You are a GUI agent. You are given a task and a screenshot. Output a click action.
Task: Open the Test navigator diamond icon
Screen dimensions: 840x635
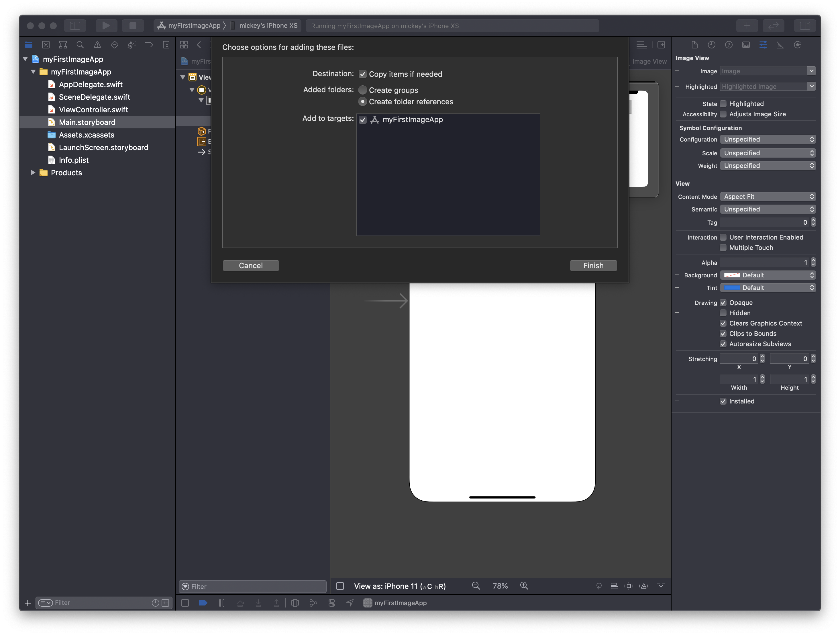(114, 45)
